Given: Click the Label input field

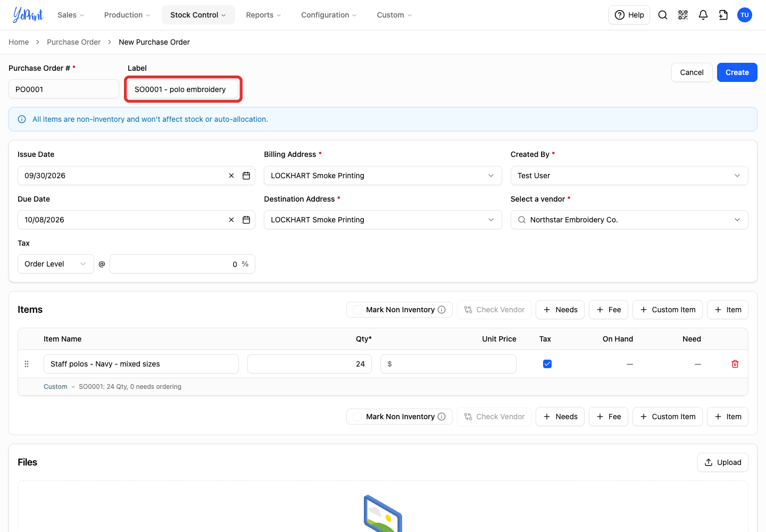Looking at the screenshot, I should coord(184,89).
